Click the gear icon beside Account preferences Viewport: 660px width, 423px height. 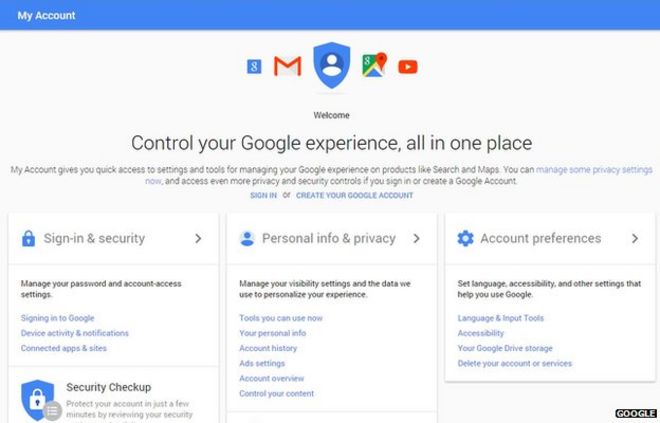465,239
